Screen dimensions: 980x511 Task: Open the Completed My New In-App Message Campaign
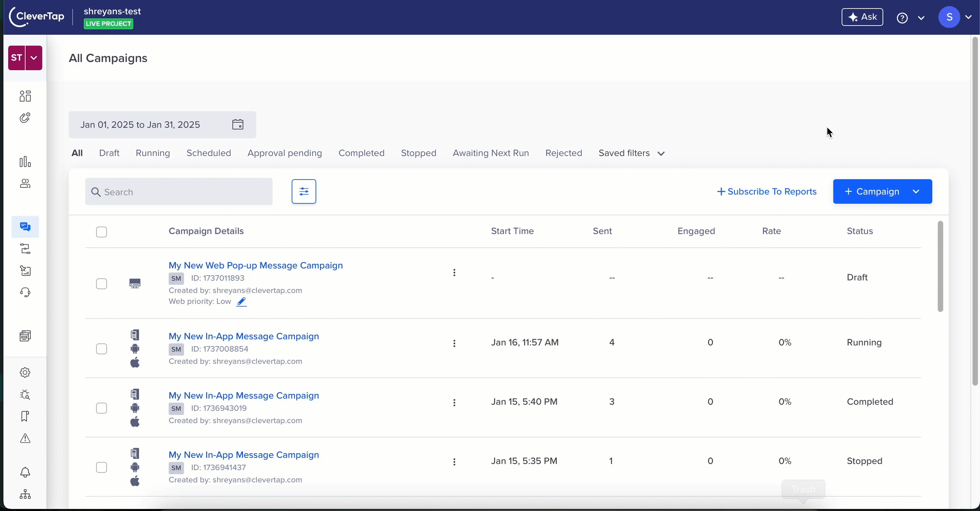pyautogui.click(x=244, y=396)
